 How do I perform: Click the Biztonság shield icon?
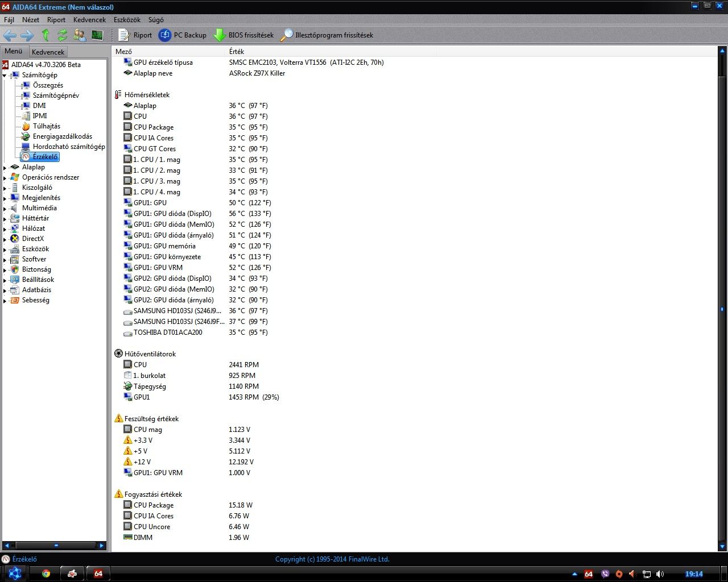pyautogui.click(x=15, y=269)
